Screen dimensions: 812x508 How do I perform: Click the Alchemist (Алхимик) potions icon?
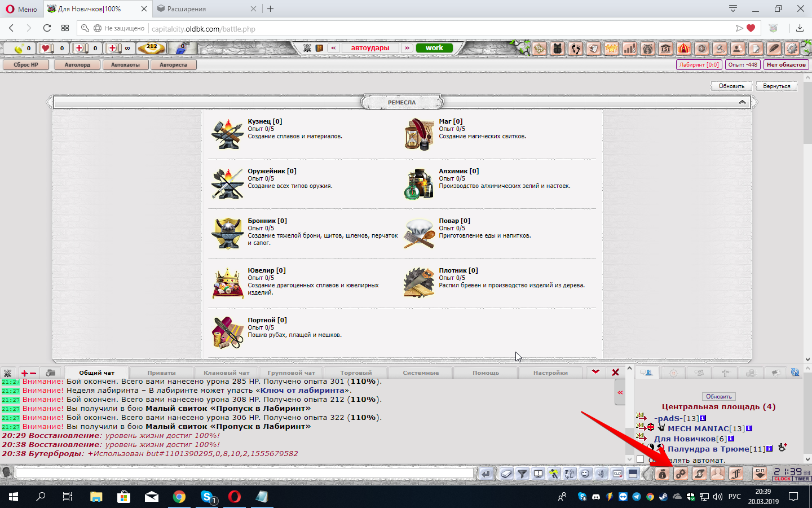pyautogui.click(x=419, y=183)
